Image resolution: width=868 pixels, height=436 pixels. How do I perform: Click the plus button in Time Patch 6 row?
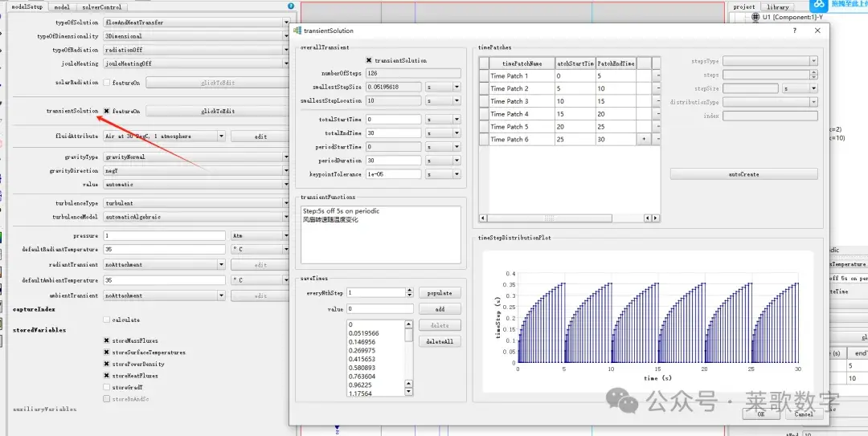(x=643, y=140)
